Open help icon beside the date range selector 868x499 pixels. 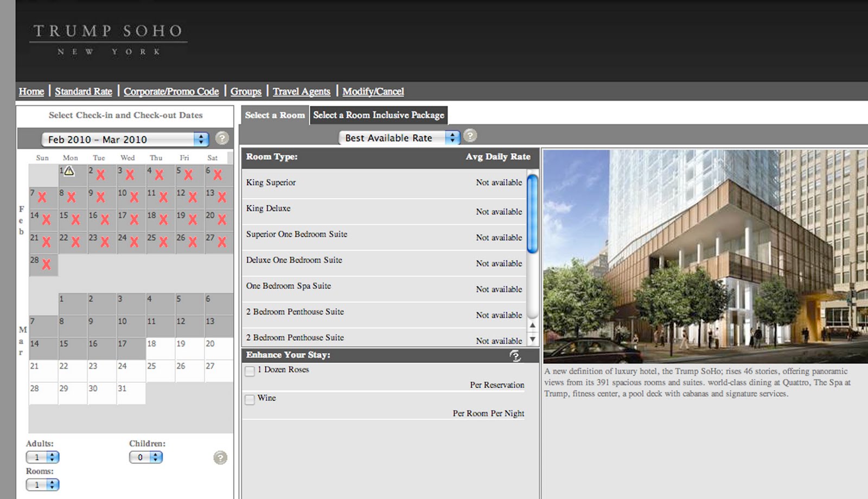[x=222, y=138]
